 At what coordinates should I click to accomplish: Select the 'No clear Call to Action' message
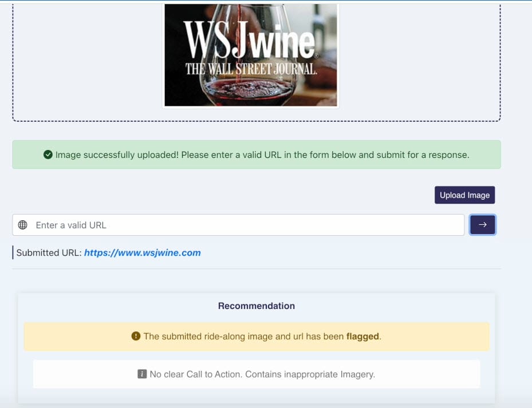[x=195, y=374]
